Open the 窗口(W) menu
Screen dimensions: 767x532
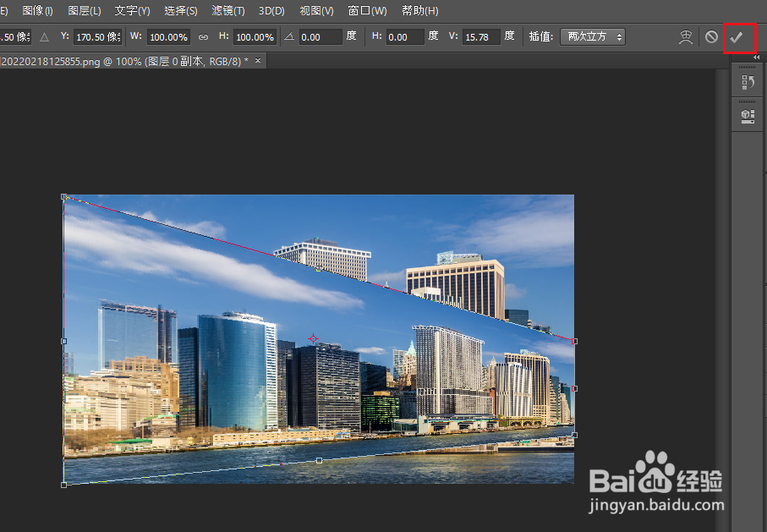[367, 11]
